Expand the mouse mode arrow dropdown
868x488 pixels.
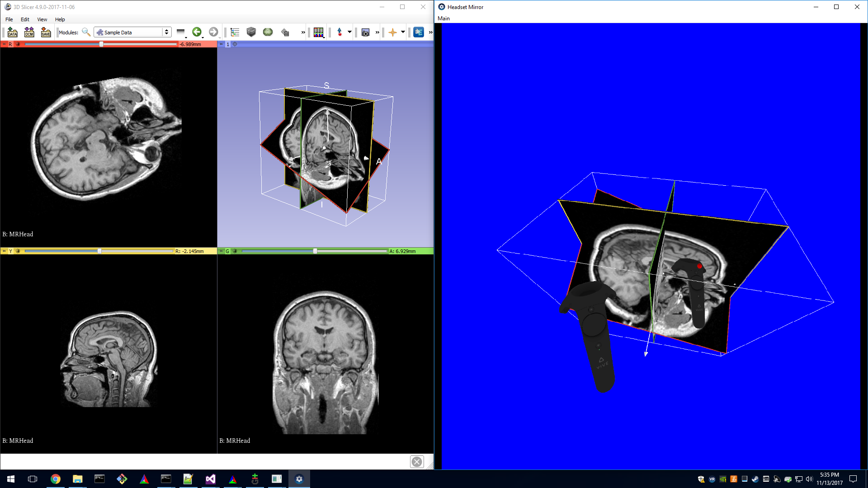(349, 32)
